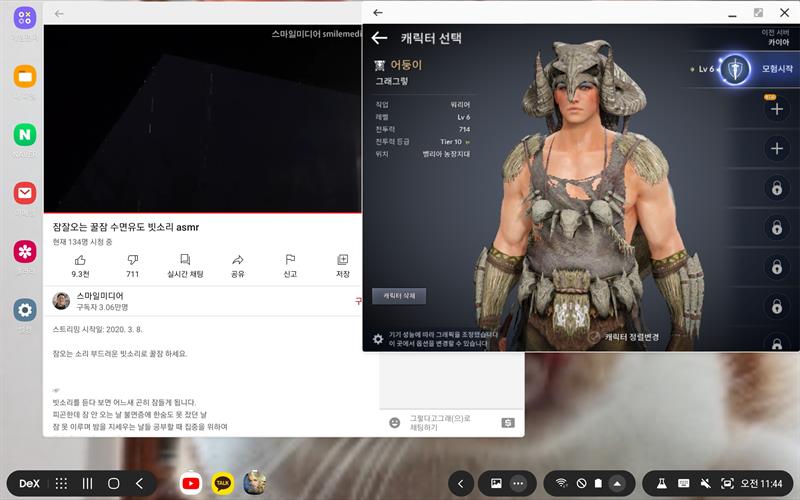This screenshot has width=800, height=500.
Task: Open clock showing 오전 11:44
Action: (x=761, y=483)
